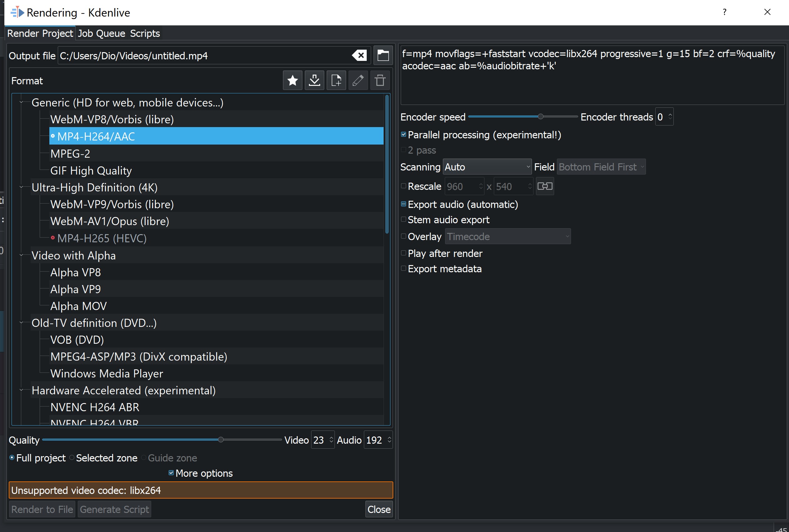Collapse the Hardware Accelerated (experimental) group
The height and width of the screenshot is (532, 789).
[x=21, y=390]
